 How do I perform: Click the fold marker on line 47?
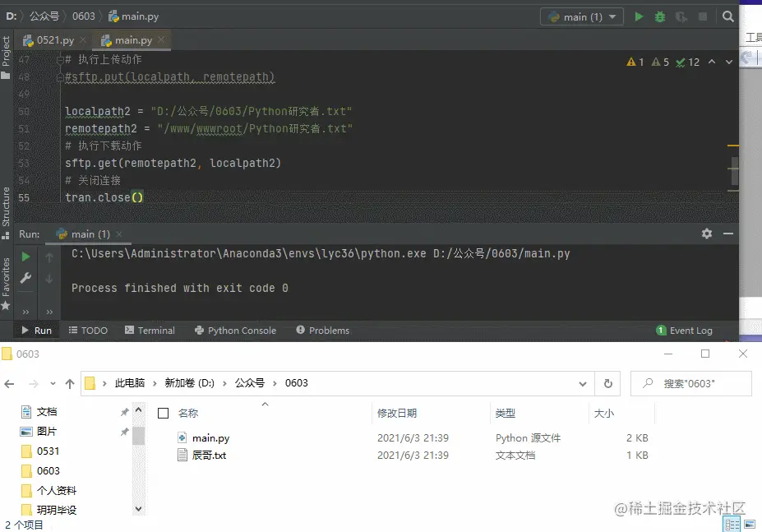pos(60,60)
